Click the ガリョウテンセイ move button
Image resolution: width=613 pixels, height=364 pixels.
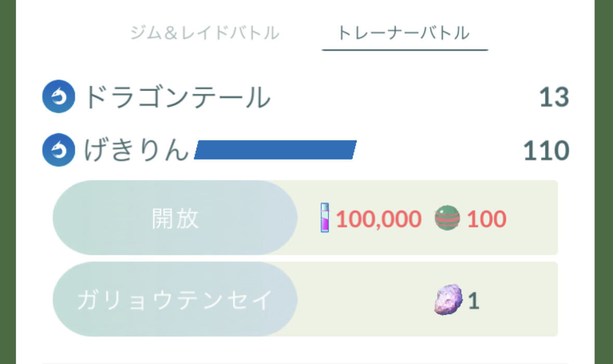tap(175, 299)
